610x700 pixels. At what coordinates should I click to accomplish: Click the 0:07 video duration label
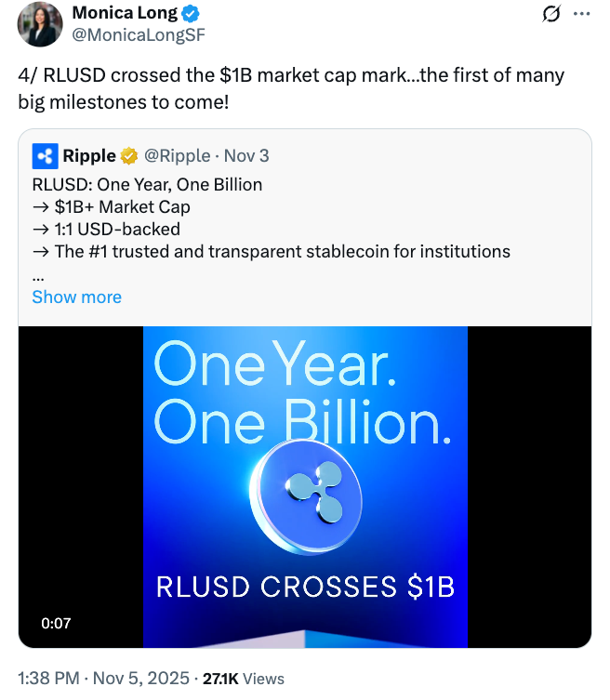(56, 623)
